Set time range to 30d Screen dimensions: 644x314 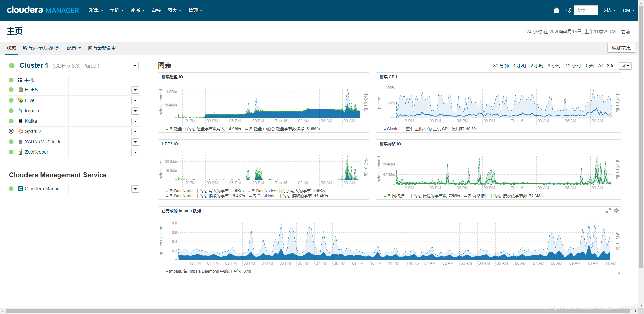[611, 66]
